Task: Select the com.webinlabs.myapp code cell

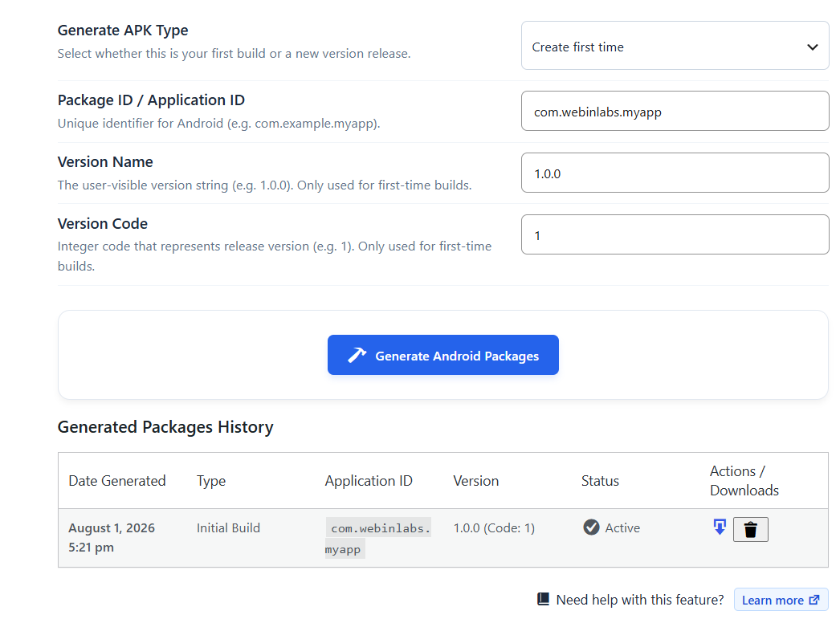Action: coord(377,538)
